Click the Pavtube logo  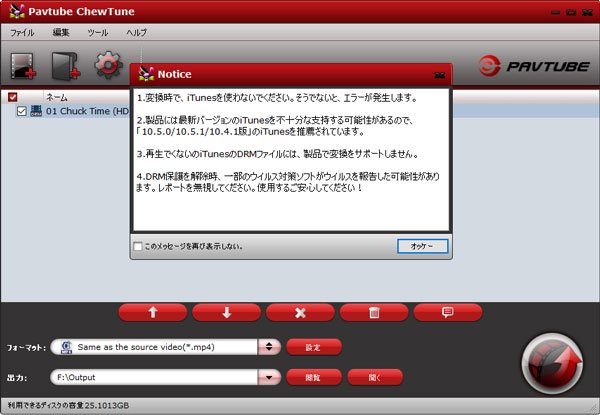(x=534, y=66)
